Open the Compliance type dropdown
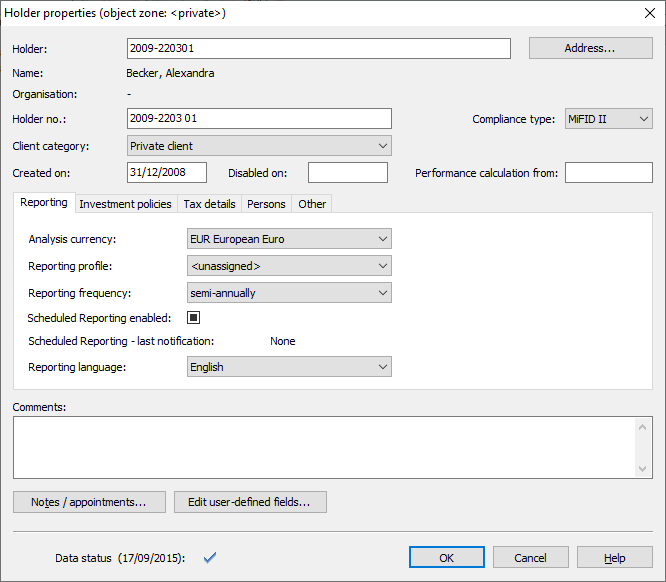This screenshot has width=666, height=582. 608,119
